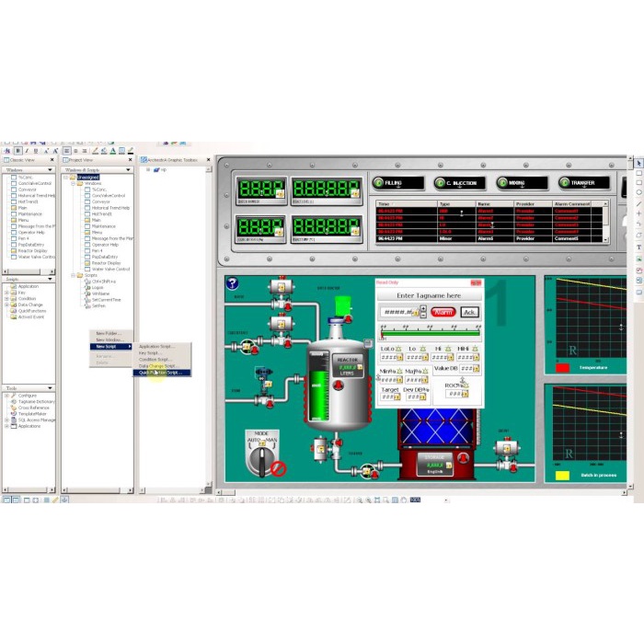Click the Target value input field
This screenshot has height=644, width=644.
(390, 397)
